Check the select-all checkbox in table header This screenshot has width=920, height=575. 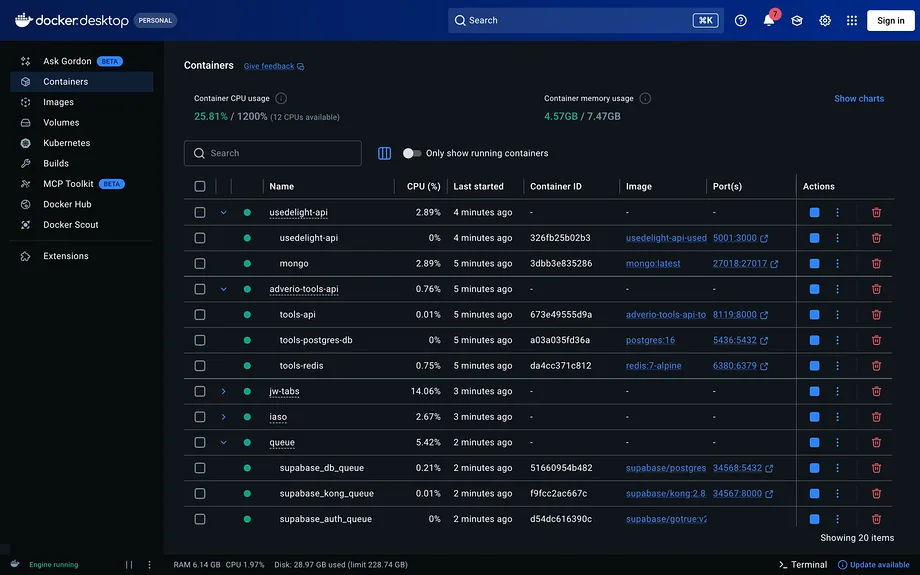point(200,187)
